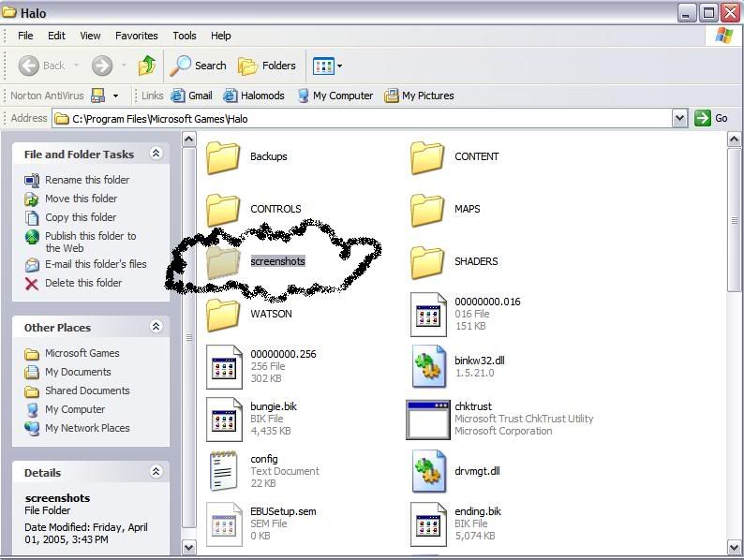744x560 pixels.
Task: Open the Tools menu
Action: (185, 36)
